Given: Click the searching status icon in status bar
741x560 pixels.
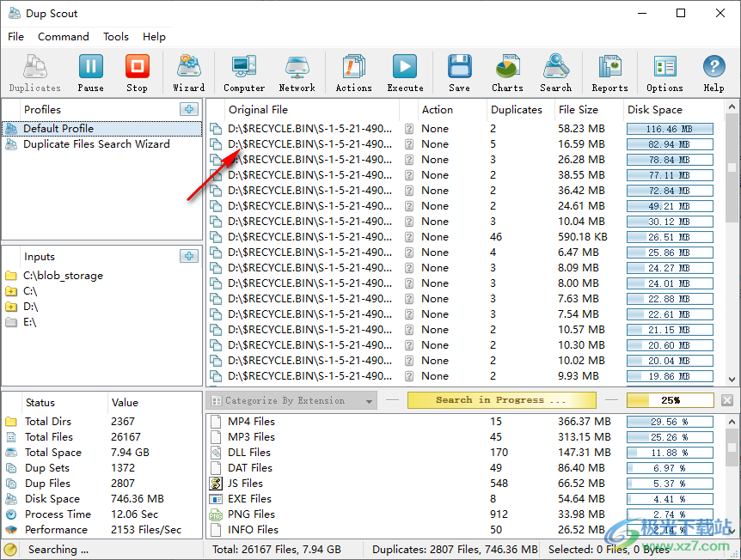Looking at the screenshot, I should pos(11,550).
